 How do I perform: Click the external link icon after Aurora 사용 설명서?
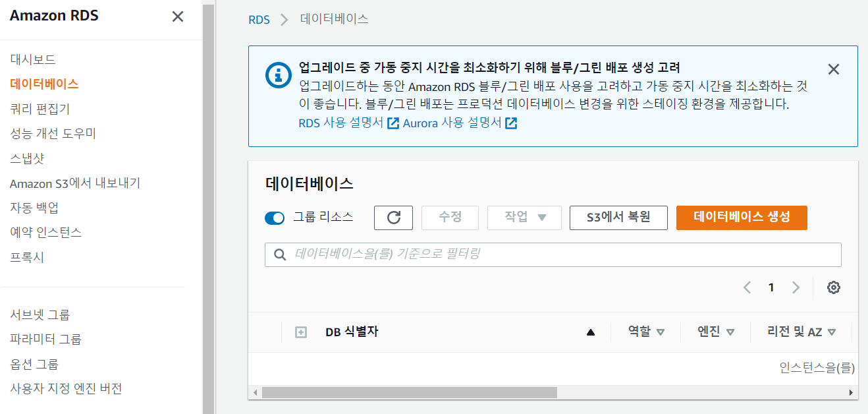pos(511,123)
